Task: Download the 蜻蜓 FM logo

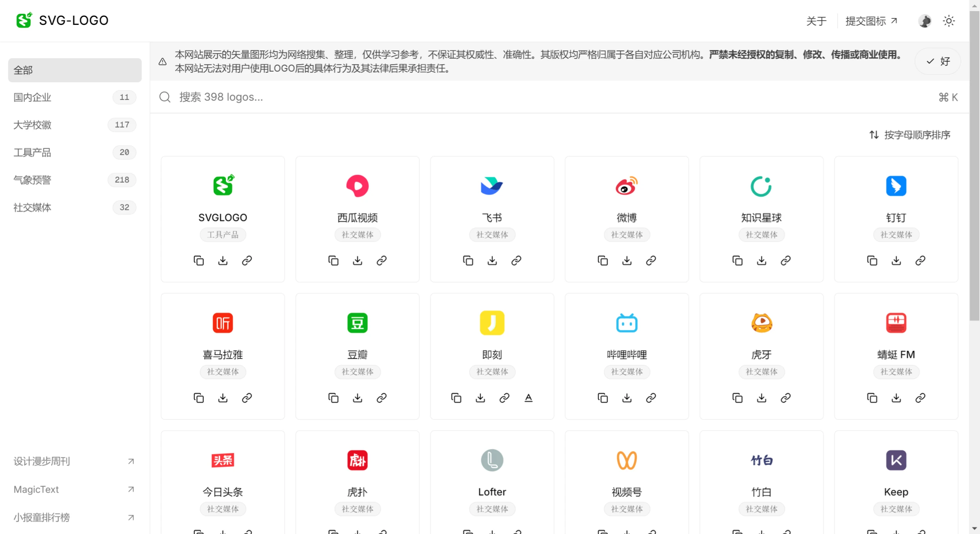Action: (x=896, y=398)
